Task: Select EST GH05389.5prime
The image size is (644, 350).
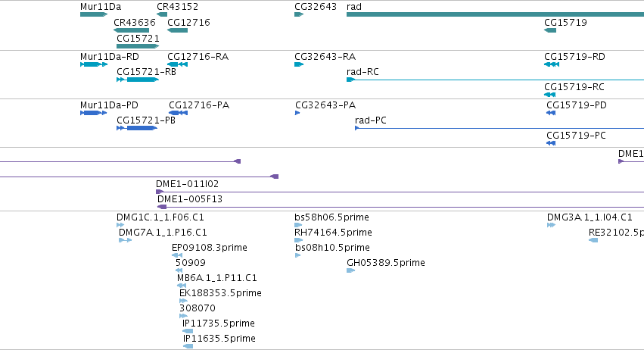Action: point(386,262)
